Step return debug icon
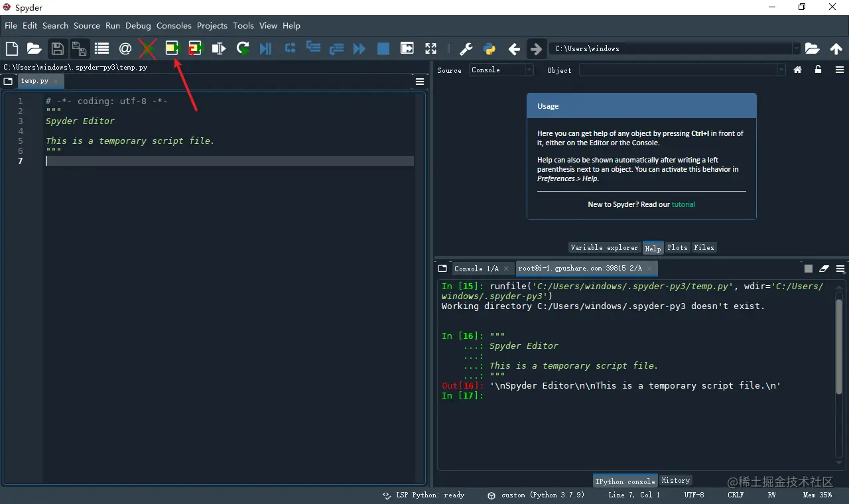 (x=336, y=48)
